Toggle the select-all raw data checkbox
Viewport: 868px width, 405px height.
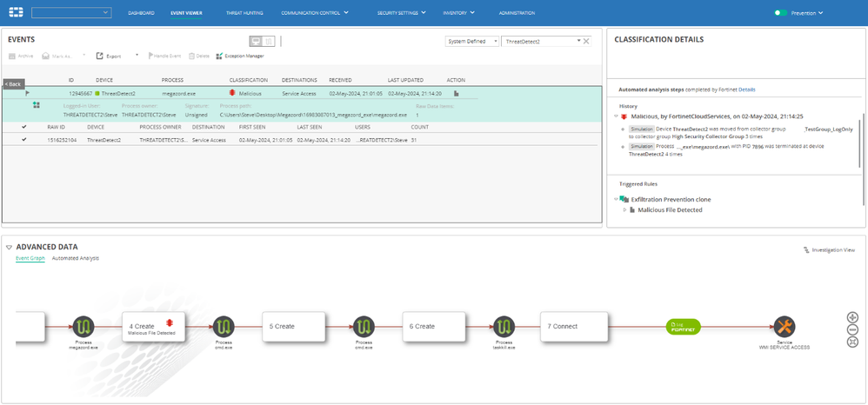[24, 127]
